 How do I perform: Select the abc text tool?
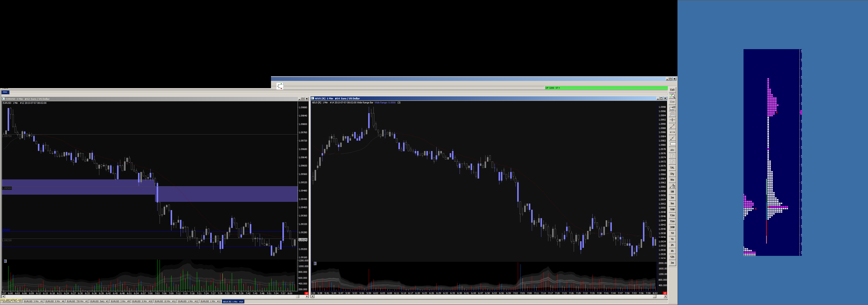pos(672,150)
